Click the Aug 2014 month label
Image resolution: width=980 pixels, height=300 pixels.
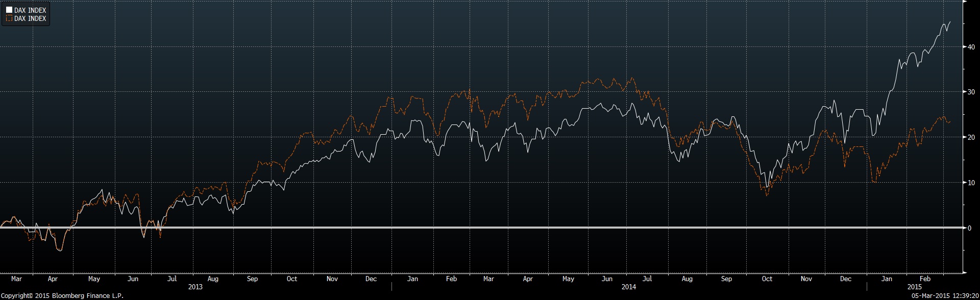tap(687, 279)
